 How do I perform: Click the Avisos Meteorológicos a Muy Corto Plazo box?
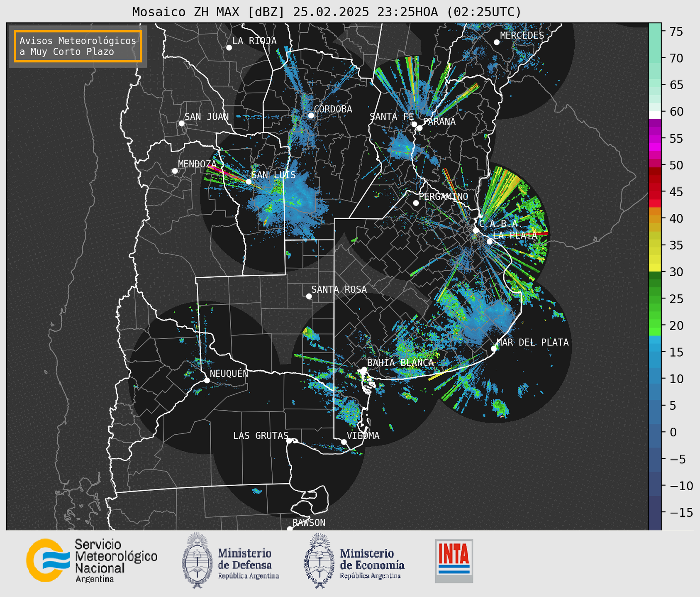[78, 46]
